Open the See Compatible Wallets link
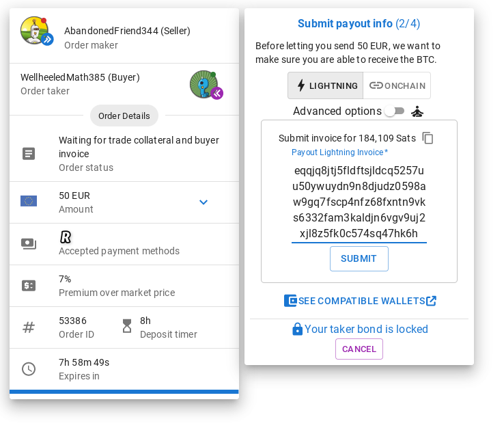504x430 pixels. pos(360,301)
